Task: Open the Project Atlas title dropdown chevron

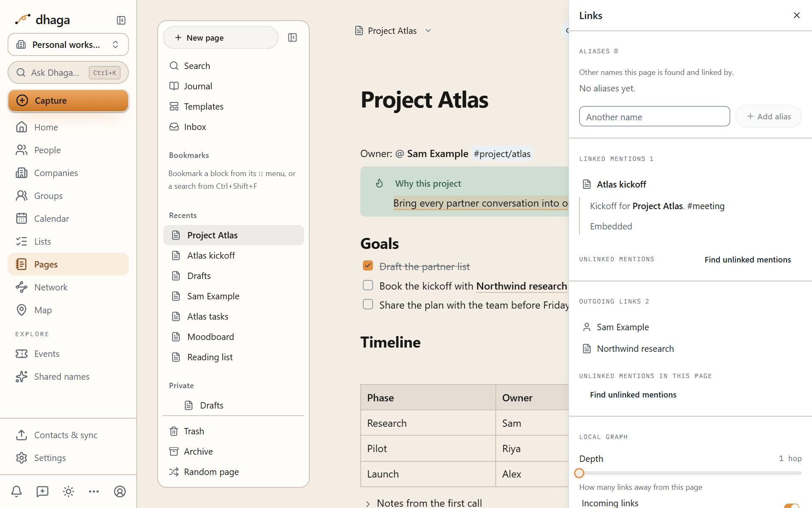Action: 428,30
